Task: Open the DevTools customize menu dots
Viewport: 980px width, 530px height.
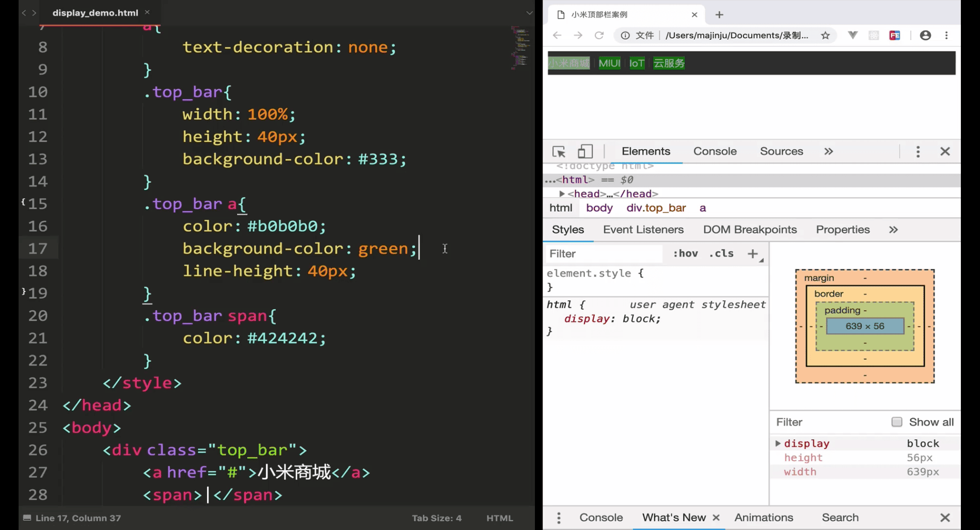Action: pyautogui.click(x=918, y=151)
